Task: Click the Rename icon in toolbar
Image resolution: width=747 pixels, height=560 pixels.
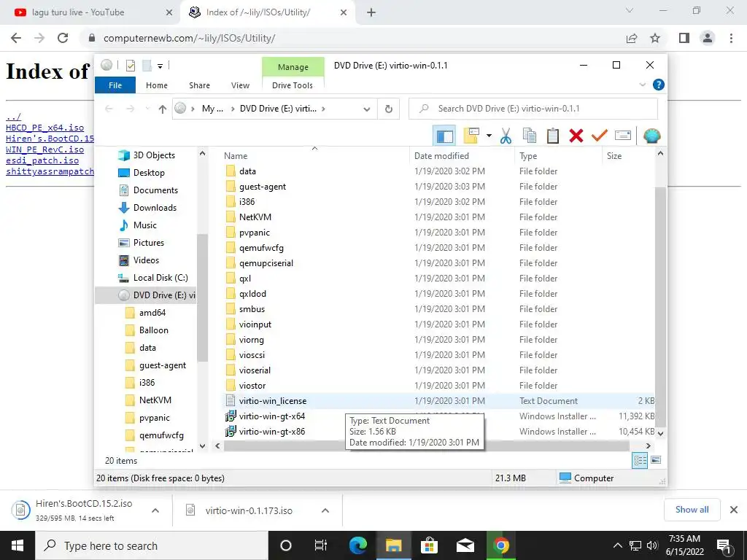Action: [623, 136]
